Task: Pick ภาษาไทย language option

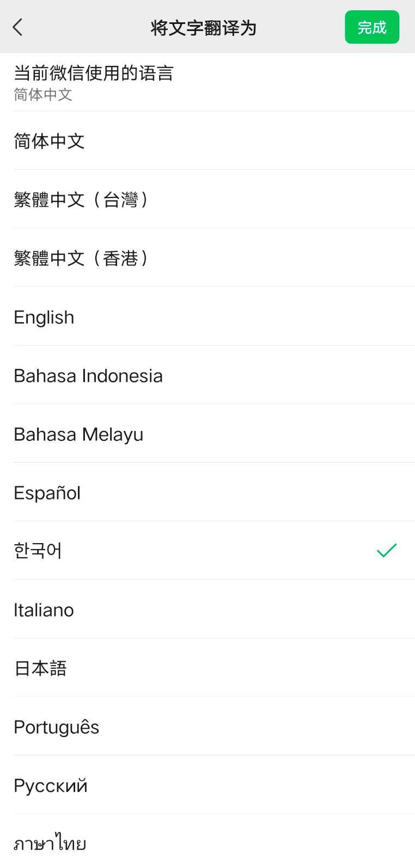Action: click(50, 844)
